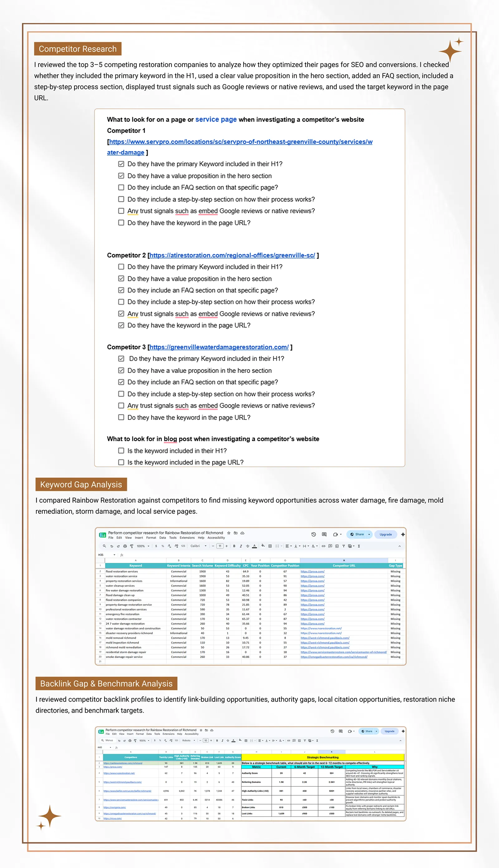Uncheck Competitor 2 trust signals checkbox

click(x=121, y=313)
